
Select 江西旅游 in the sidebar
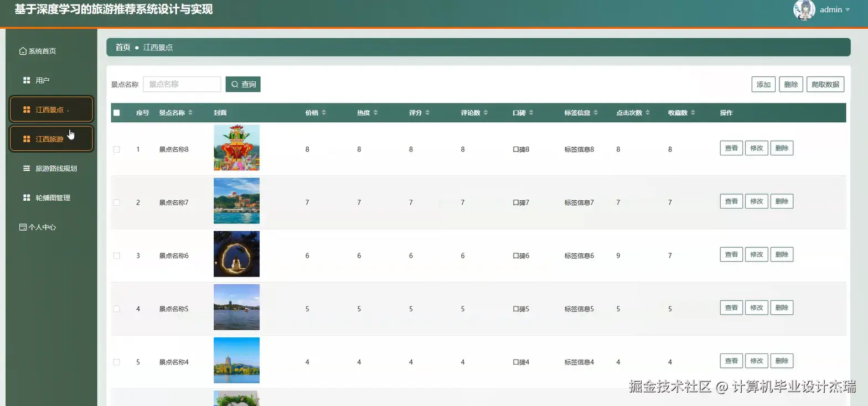(51, 139)
